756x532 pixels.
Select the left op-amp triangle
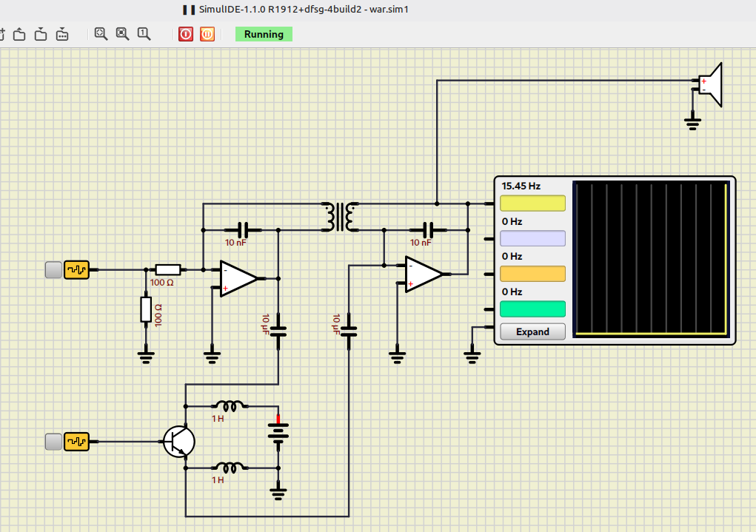238,278
